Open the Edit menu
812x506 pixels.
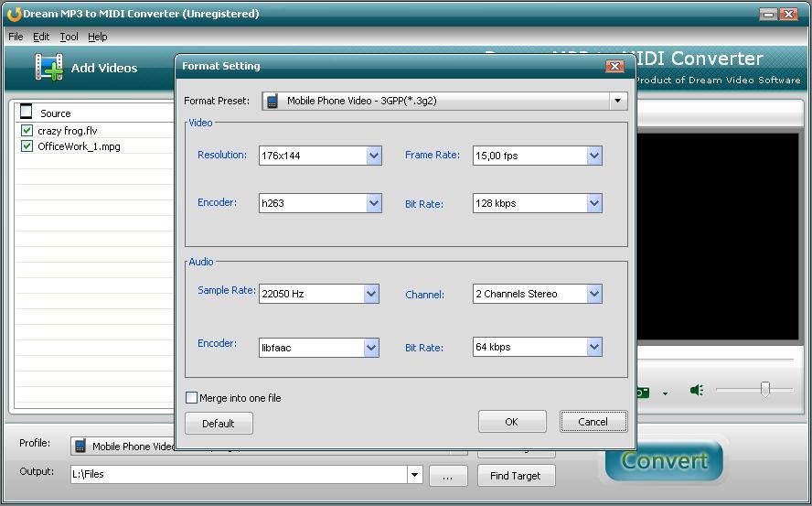pos(41,37)
